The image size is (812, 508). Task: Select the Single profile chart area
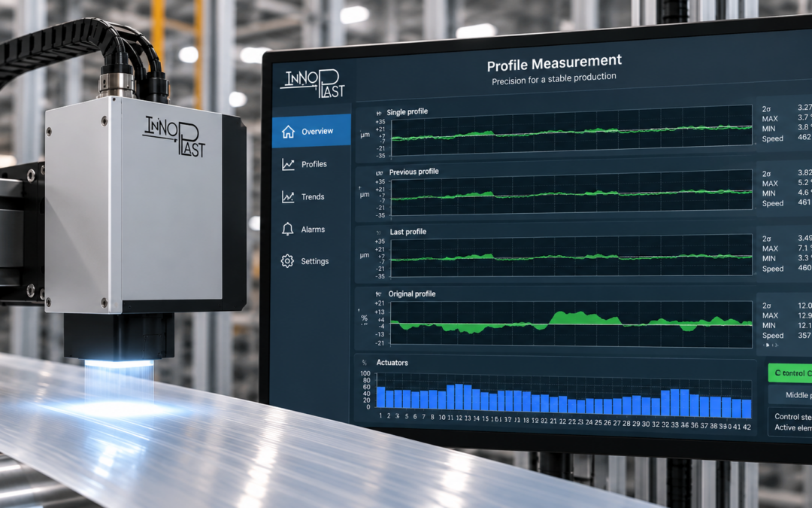click(571, 131)
